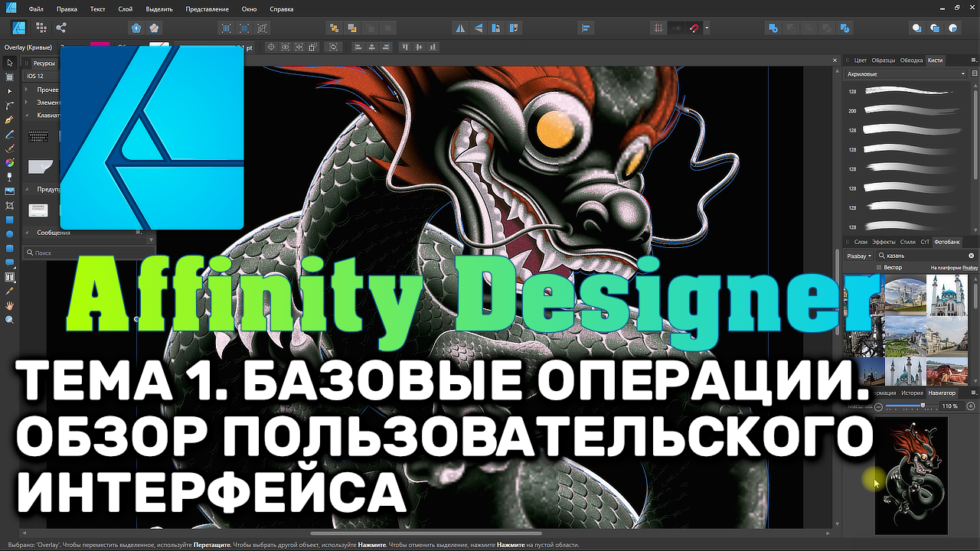Select the Move tool arrow

(x=10, y=63)
